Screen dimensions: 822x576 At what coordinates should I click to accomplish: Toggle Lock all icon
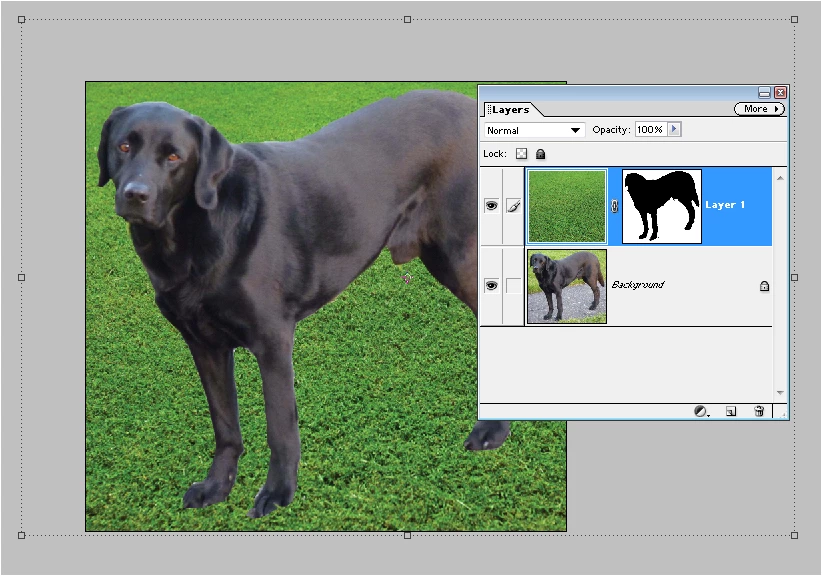[x=540, y=154]
